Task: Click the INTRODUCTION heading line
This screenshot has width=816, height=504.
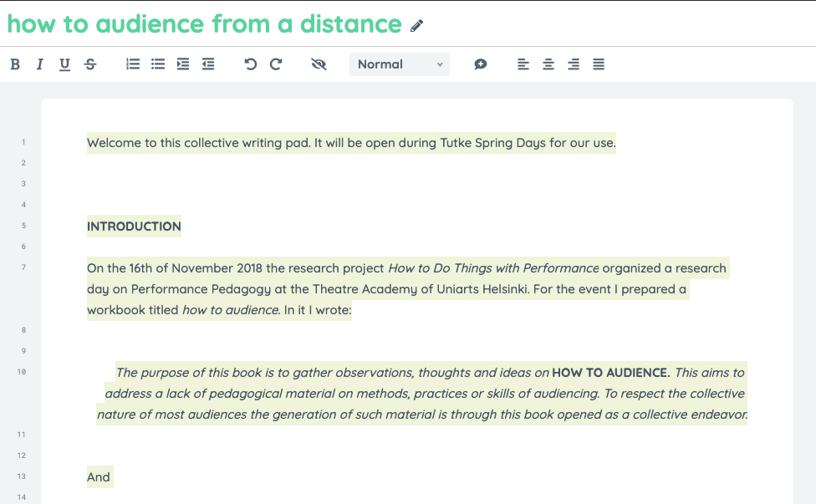Action: click(134, 227)
